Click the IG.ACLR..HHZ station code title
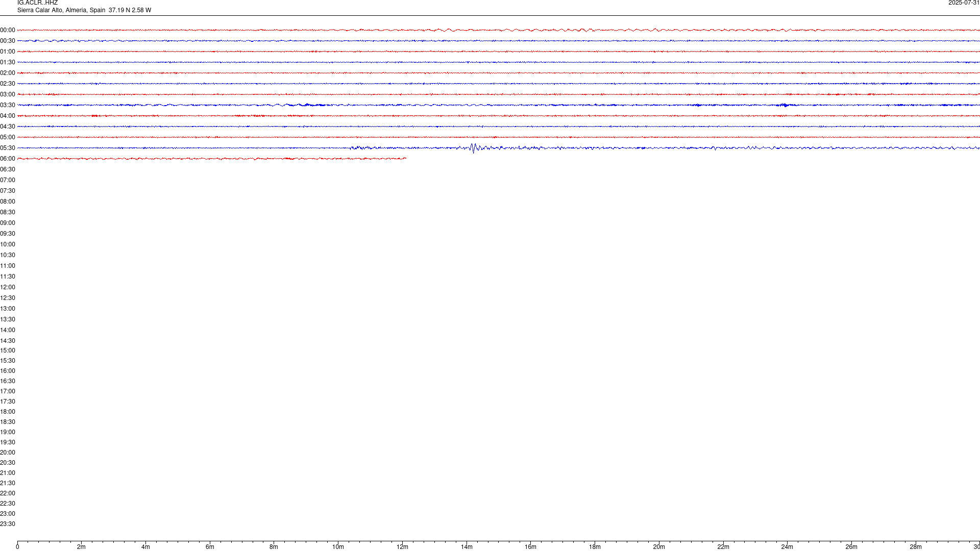This screenshot has height=551, width=980. coord(37,3)
